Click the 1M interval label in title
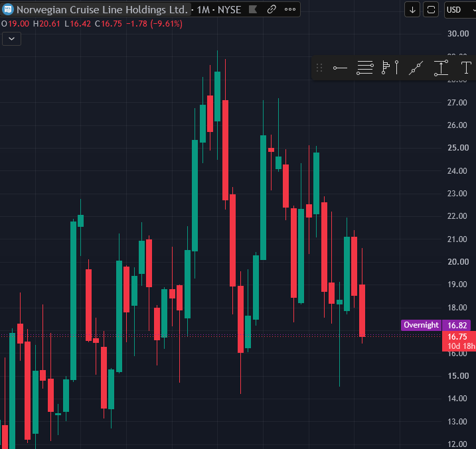The height and width of the screenshot is (449, 476). pos(203,10)
